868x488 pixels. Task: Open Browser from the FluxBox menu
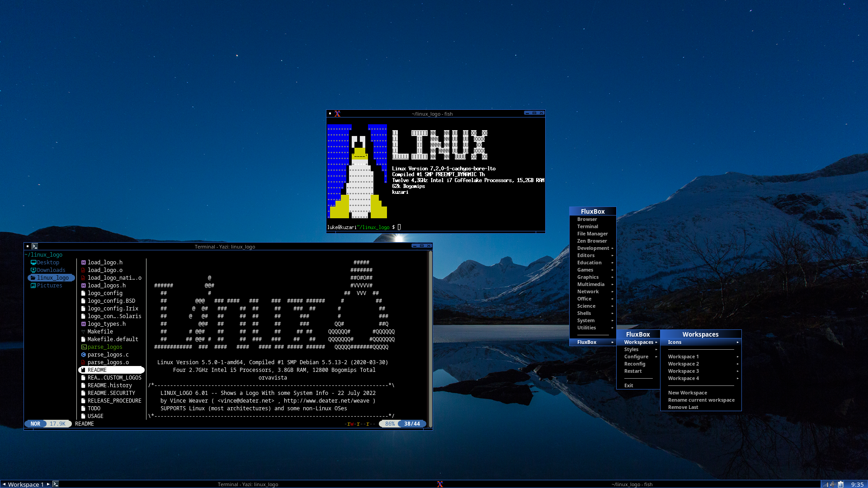[593, 219]
